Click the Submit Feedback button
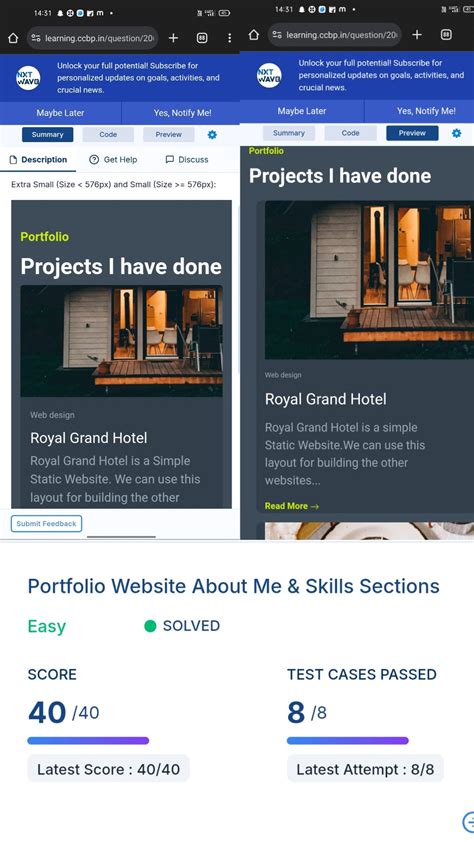The width and height of the screenshot is (474, 842). point(46,524)
